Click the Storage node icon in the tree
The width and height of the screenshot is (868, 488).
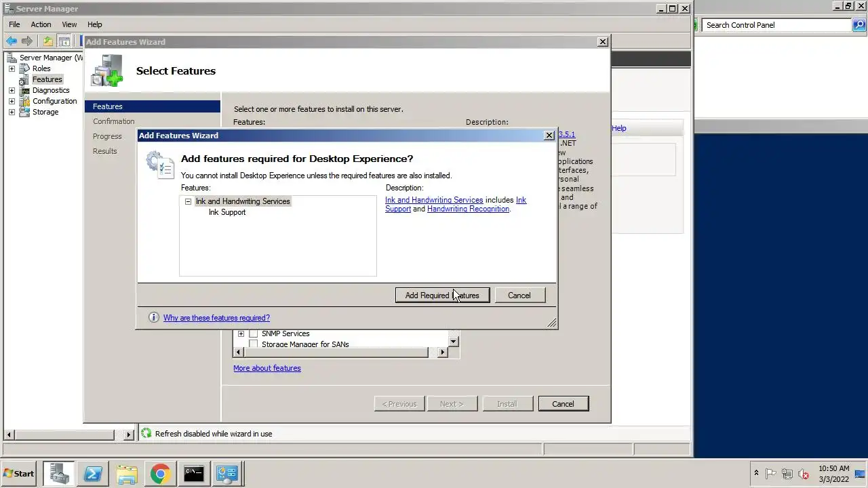tap(24, 112)
